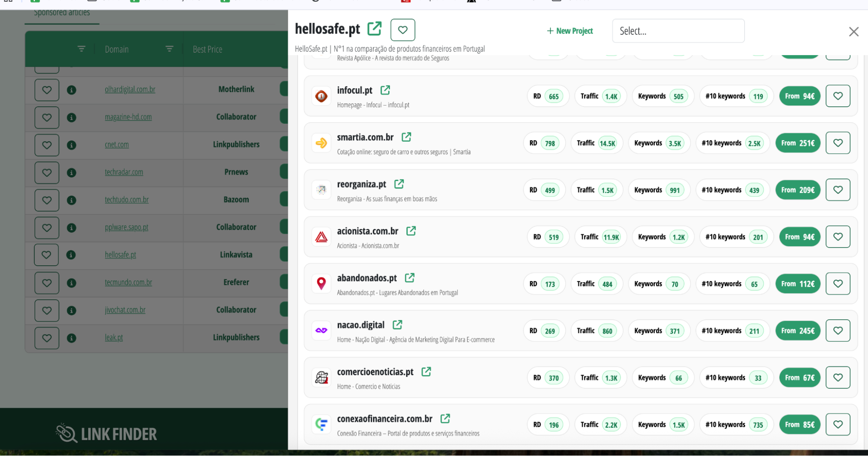Image resolution: width=868 pixels, height=456 pixels.
Task: Click From 94€ button for infocul.pt
Action: (x=800, y=96)
